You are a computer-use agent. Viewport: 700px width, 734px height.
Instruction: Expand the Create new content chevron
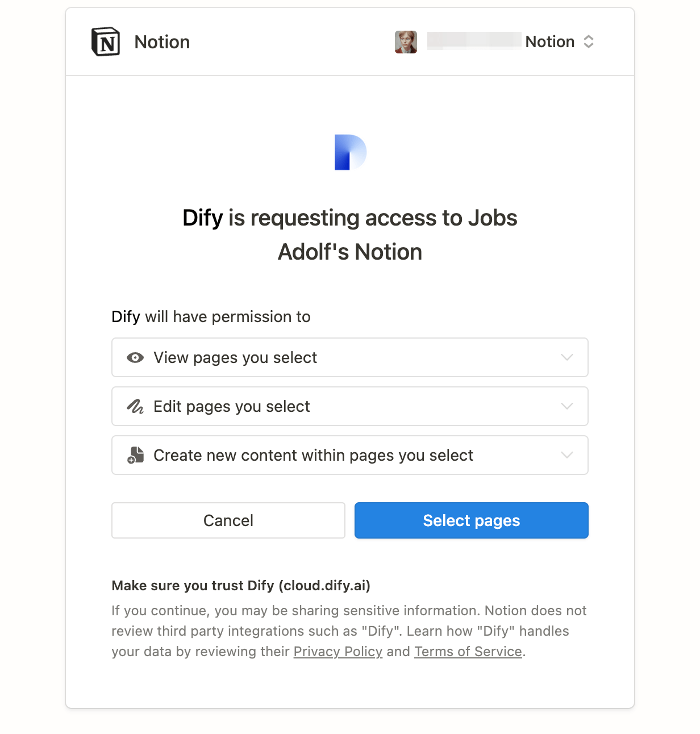click(x=566, y=455)
